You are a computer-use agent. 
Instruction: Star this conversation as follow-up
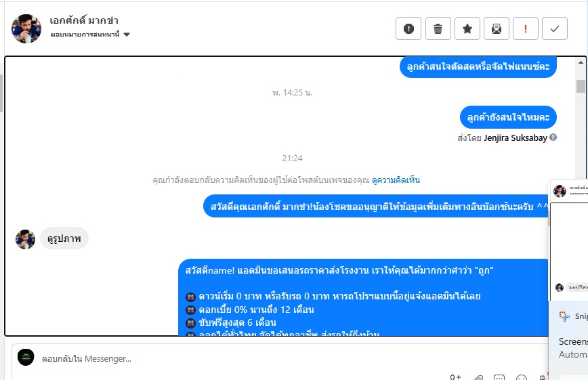[467, 28]
